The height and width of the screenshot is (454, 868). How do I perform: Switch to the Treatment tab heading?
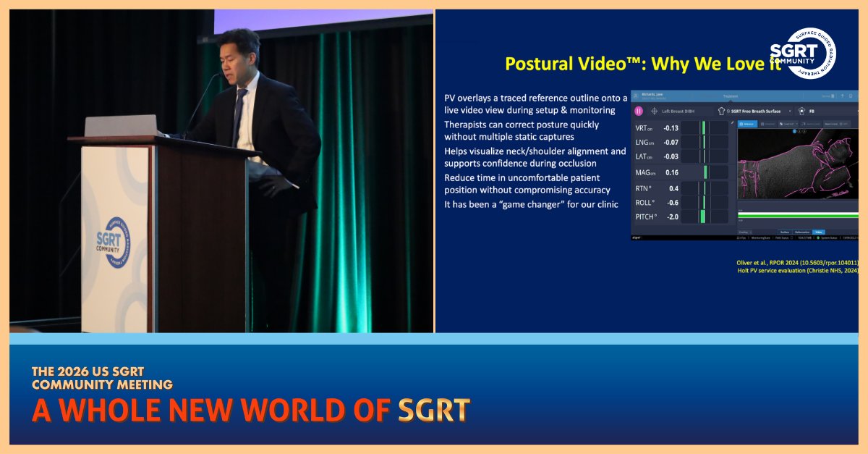pos(731,96)
